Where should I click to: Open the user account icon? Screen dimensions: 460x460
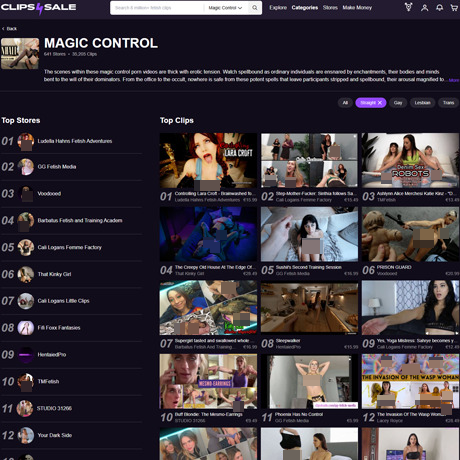coord(424,8)
